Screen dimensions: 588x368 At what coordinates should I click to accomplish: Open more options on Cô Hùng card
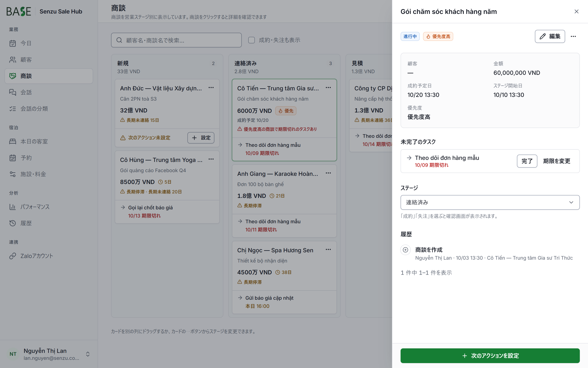211,159
